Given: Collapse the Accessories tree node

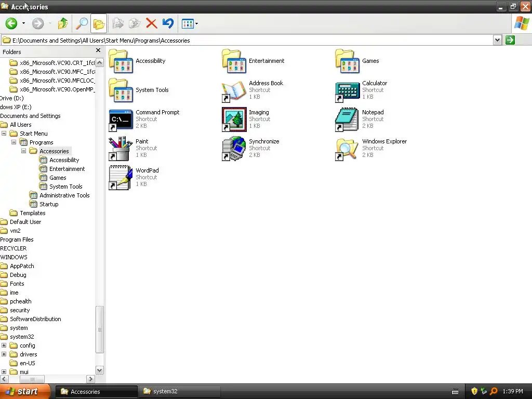Looking at the screenshot, I should pyautogui.click(x=23, y=151).
